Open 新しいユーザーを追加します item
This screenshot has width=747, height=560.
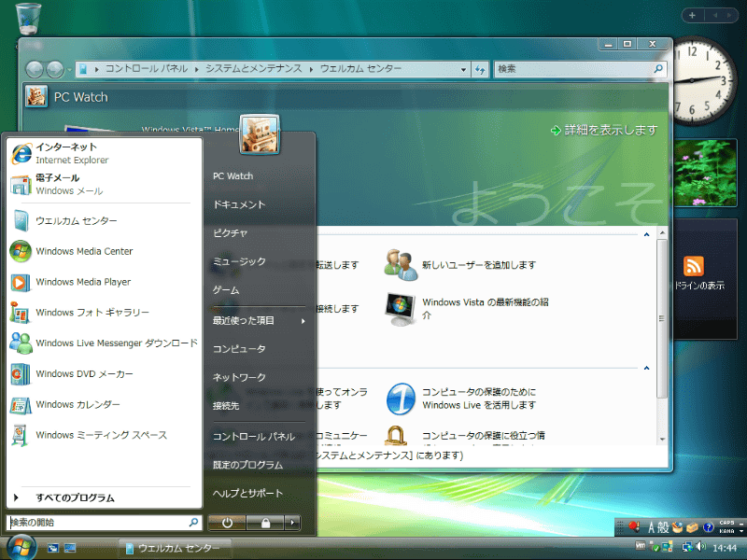[461, 265]
